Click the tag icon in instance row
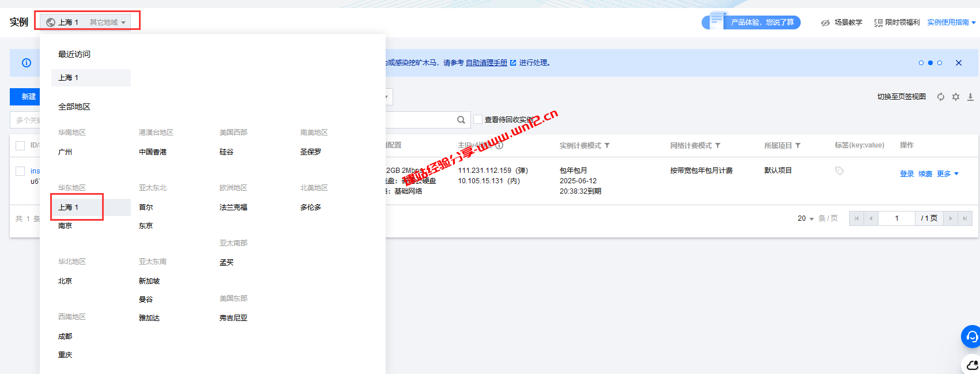The height and width of the screenshot is (374, 980). pos(839,171)
